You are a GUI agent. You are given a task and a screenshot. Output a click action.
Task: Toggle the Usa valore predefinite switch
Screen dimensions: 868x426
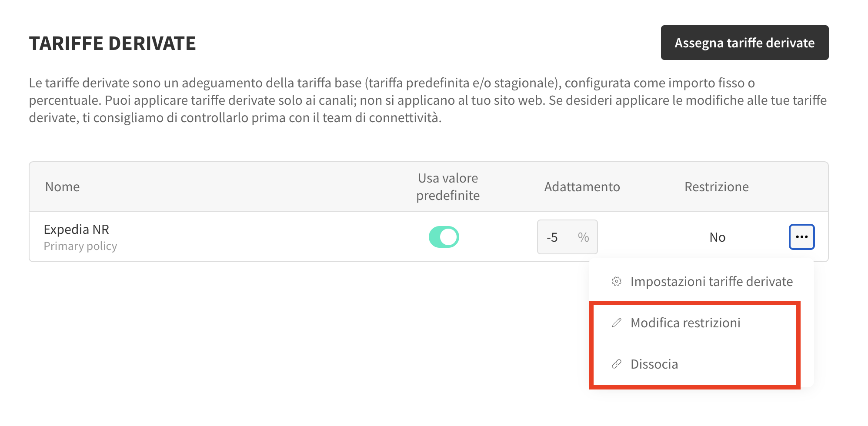tap(444, 237)
